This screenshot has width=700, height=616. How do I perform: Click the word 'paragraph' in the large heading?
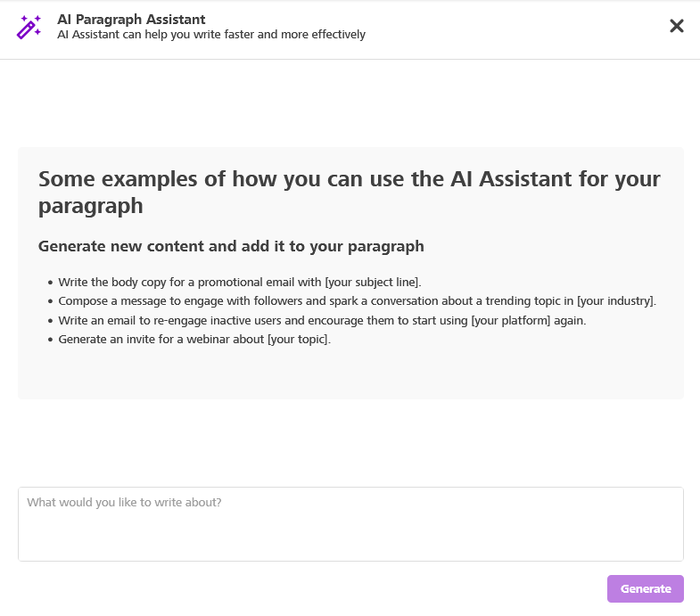point(91,206)
